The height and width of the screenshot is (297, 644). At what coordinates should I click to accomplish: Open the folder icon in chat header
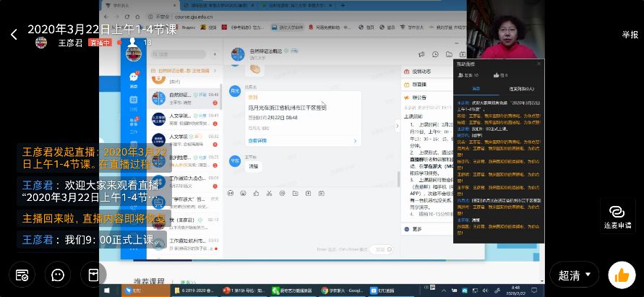449,54
